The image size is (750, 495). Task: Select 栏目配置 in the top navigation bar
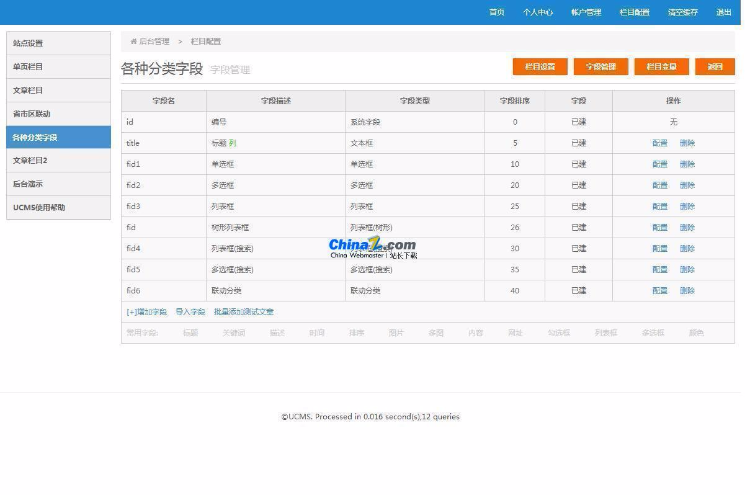(634, 12)
